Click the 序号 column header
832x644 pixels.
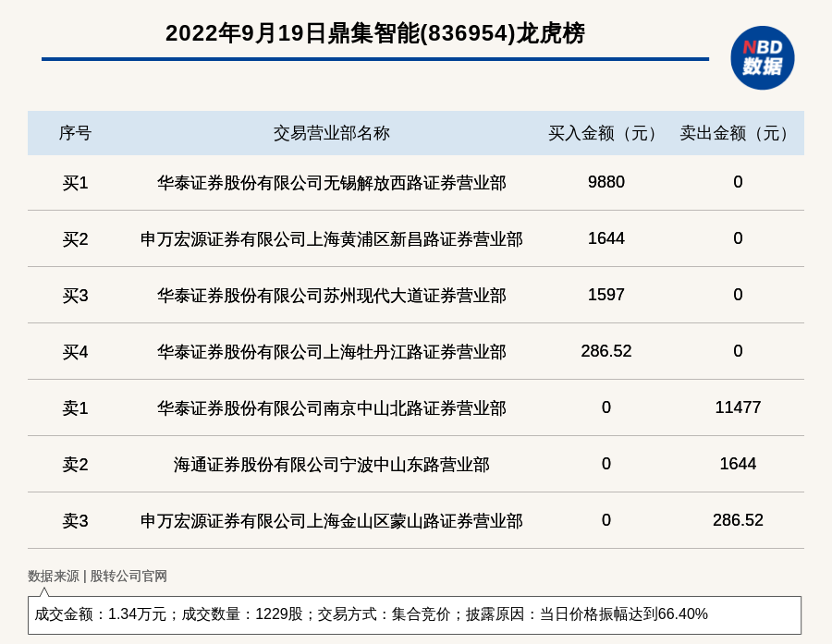point(75,133)
